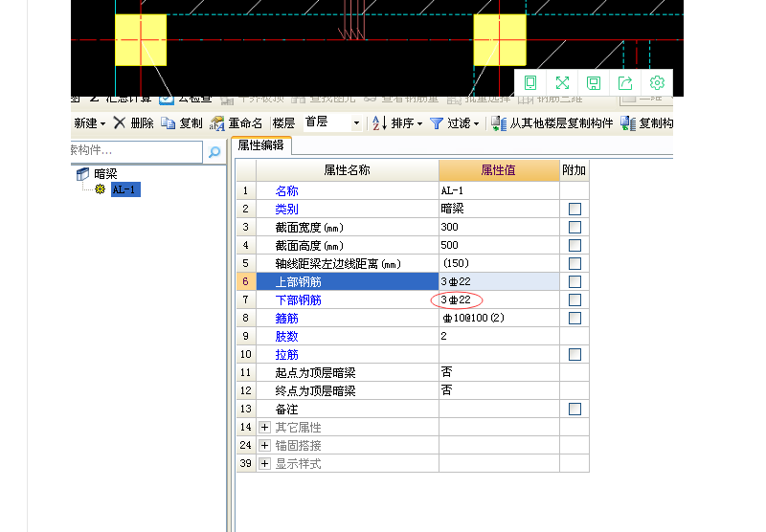Toggle 附加 checkbox for 截面高度

(574, 245)
